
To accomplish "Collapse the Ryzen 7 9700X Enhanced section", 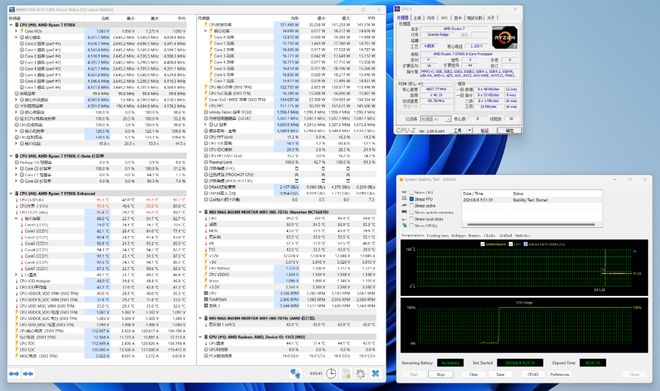I will 11,193.
